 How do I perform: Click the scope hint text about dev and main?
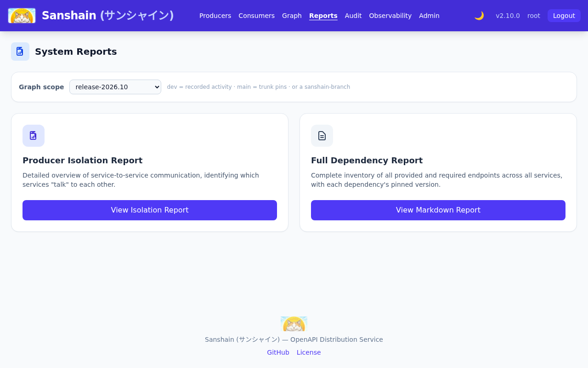point(259,87)
